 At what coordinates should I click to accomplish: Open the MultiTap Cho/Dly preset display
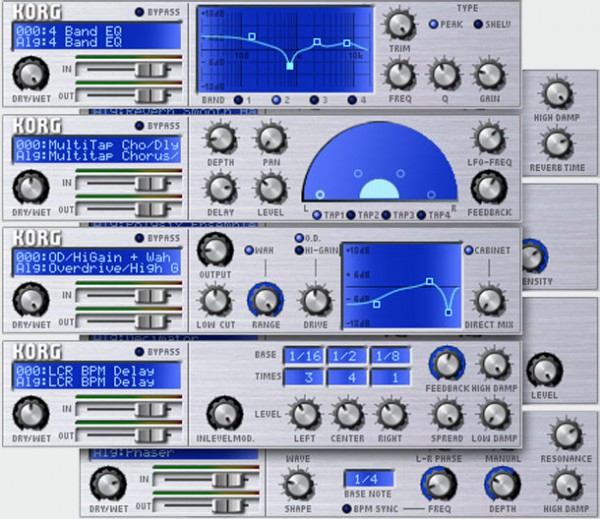pyautogui.click(x=97, y=150)
